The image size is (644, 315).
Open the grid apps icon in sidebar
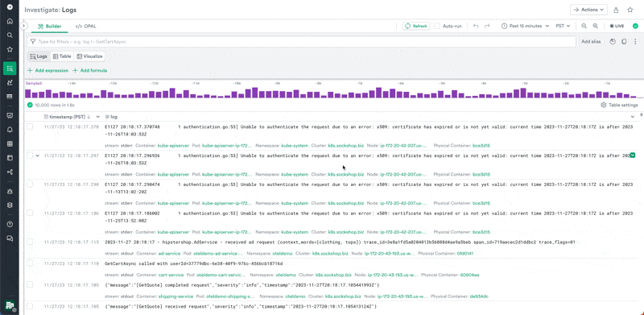click(10, 144)
